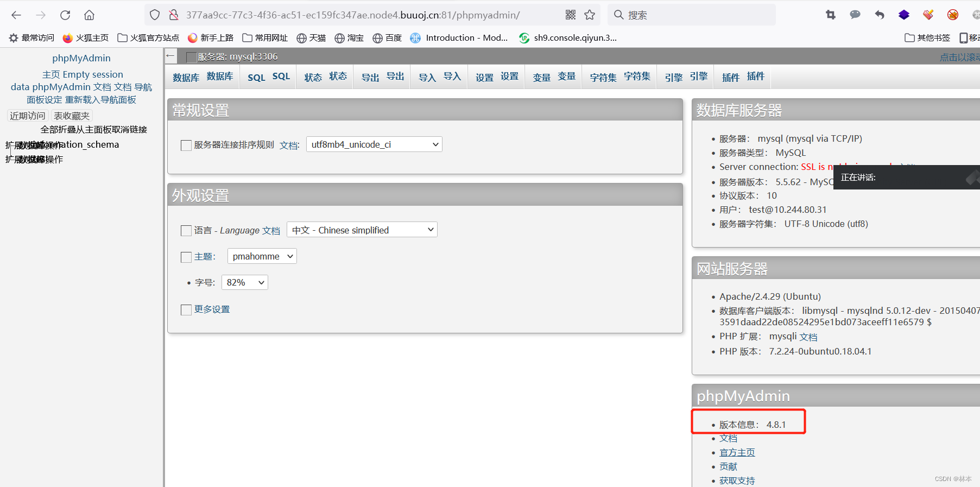Click 官方主页 link
The image size is (980, 487).
[737, 452]
